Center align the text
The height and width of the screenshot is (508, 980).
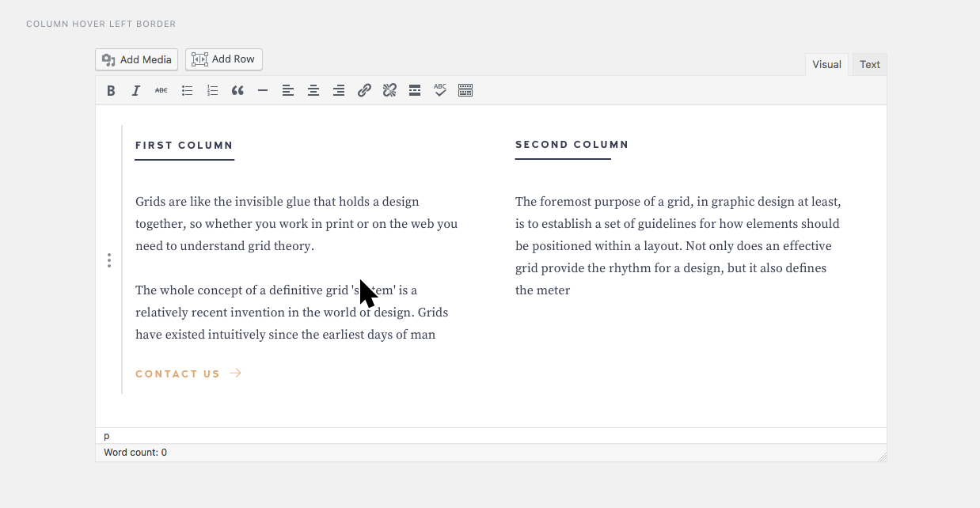coord(313,91)
